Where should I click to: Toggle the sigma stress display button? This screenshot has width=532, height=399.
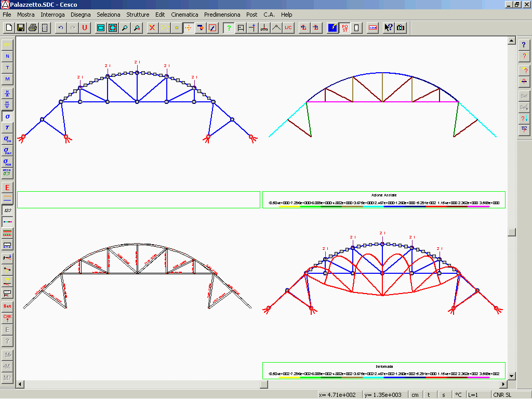[x=7, y=116]
